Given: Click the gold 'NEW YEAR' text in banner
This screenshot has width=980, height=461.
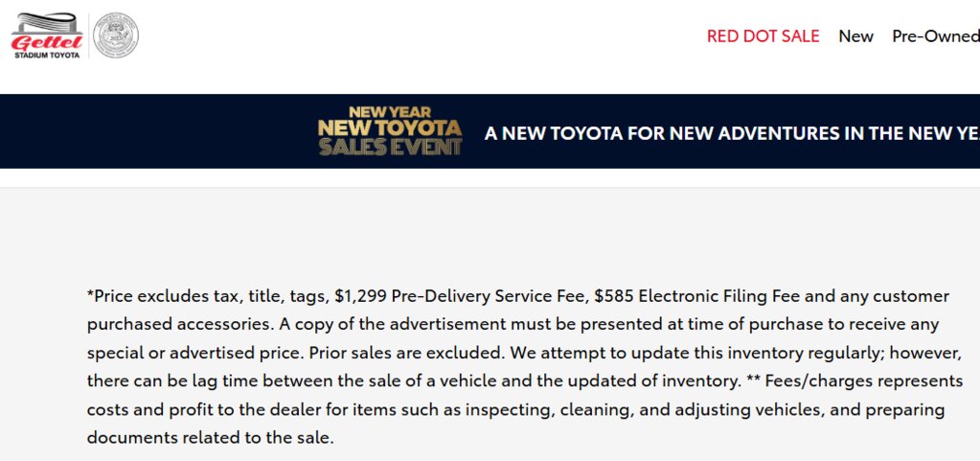Looking at the screenshot, I should pyautogui.click(x=390, y=112).
